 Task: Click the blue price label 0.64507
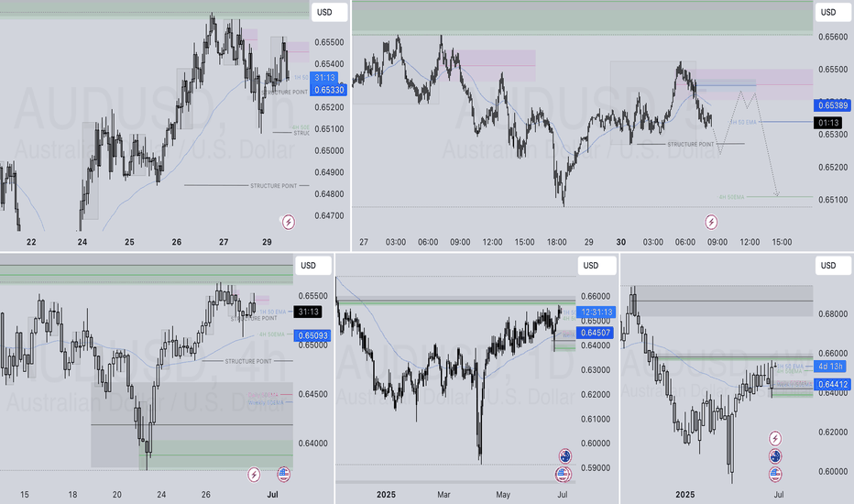point(596,333)
